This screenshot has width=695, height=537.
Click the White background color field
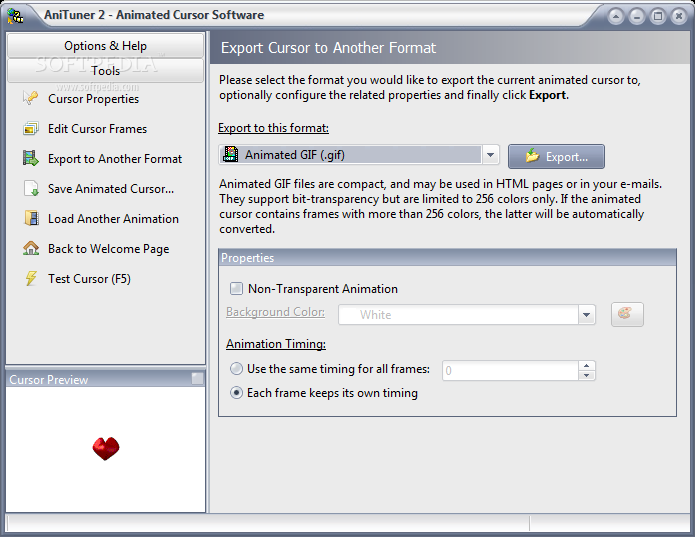(x=458, y=315)
